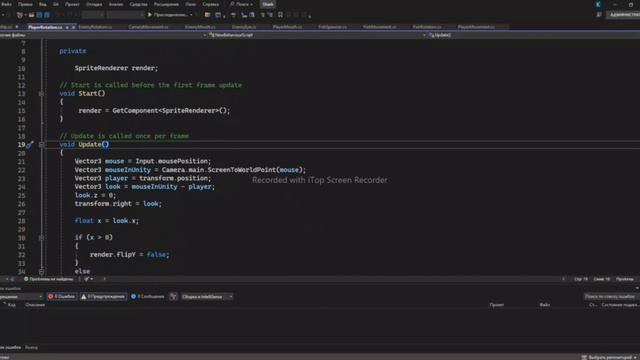The width and height of the screenshot is (640, 360).
Task: Open the Справка menu
Action: tap(211, 4)
